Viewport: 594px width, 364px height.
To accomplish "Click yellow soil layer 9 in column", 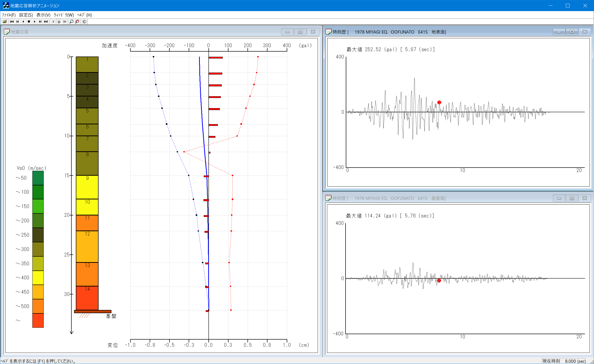I will [87, 188].
